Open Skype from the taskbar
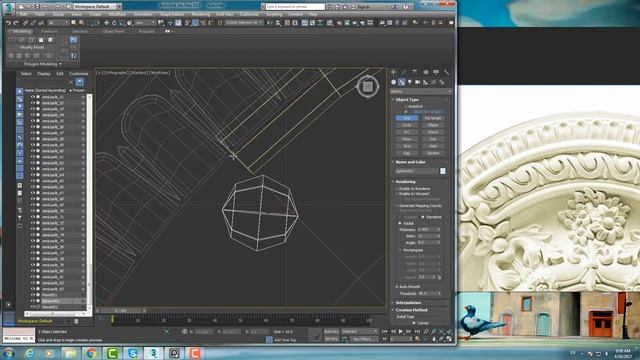 133,353
